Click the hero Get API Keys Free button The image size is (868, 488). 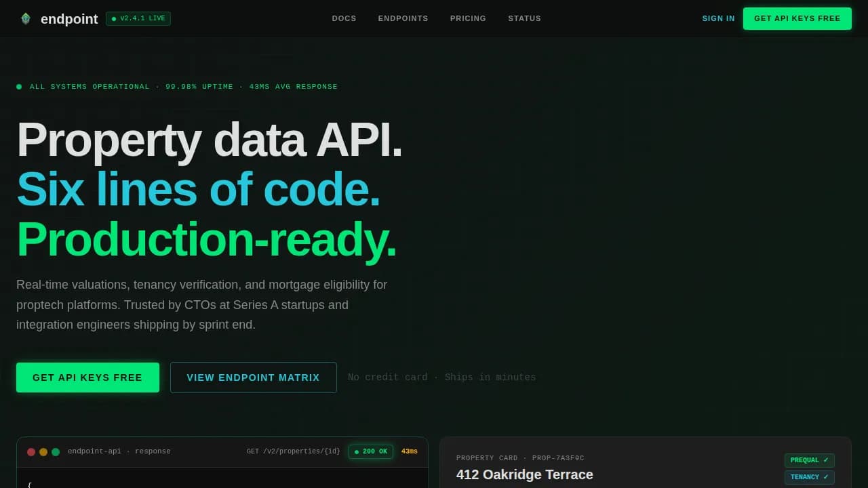(87, 378)
